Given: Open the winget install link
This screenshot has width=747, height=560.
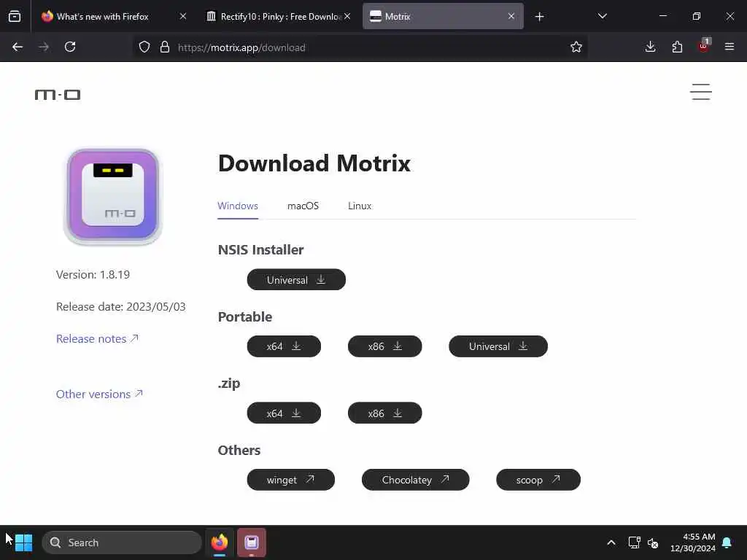Looking at the screenshot, I should [x=290, y=480].
